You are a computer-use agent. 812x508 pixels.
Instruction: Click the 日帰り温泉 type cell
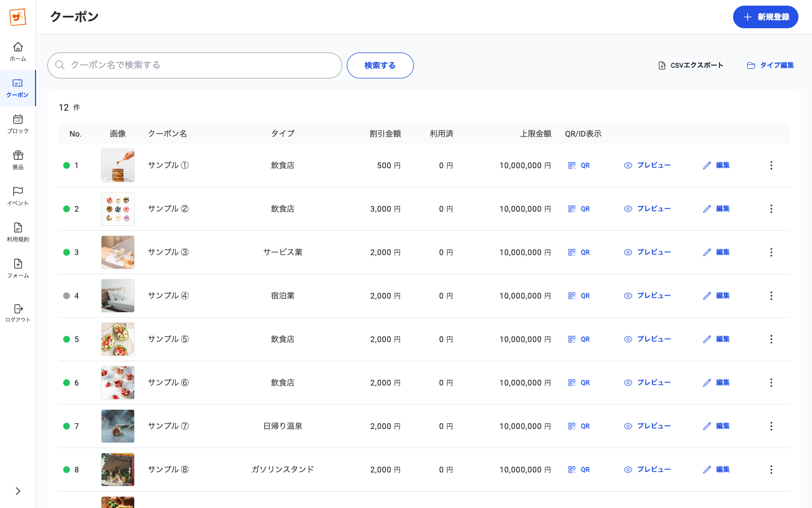tap(283, 426)
